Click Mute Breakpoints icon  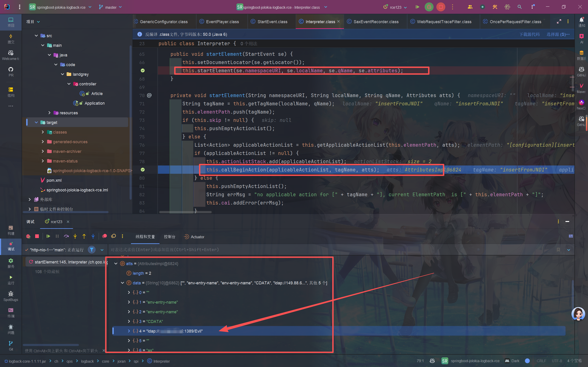pyautogui.click(x=114, y=236)
